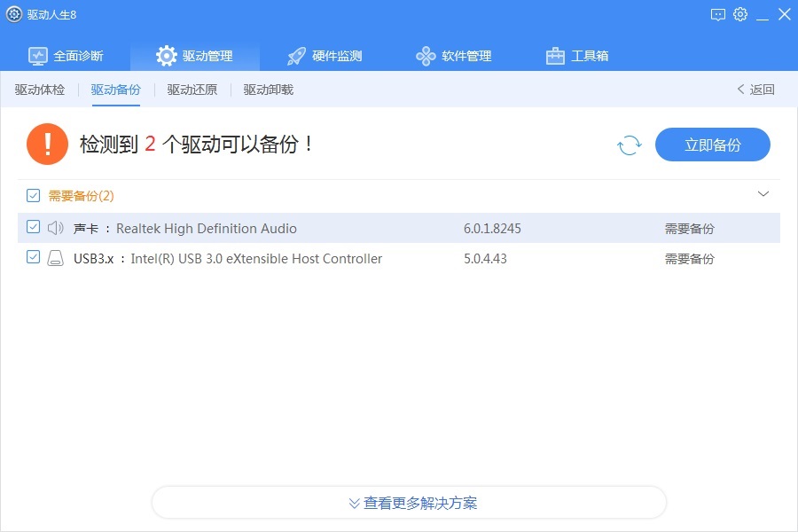This screenshot has width=798, height=532.
Task: Open the 工具箱 toolbox icon
Action: [554, 54]
